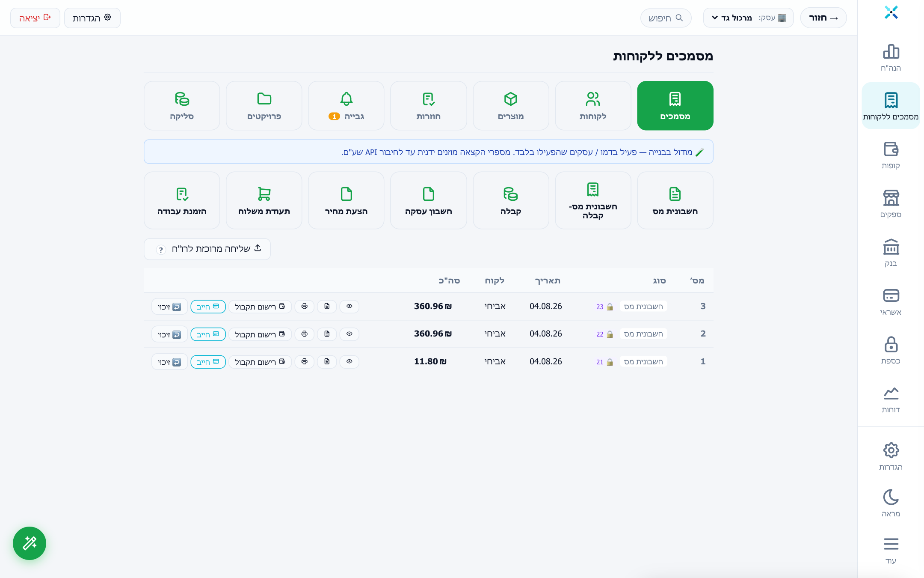This screenshot has height=578, width=924.
Task: Click the orange badge 1 on גבייה
Action: tap(334, 116)
